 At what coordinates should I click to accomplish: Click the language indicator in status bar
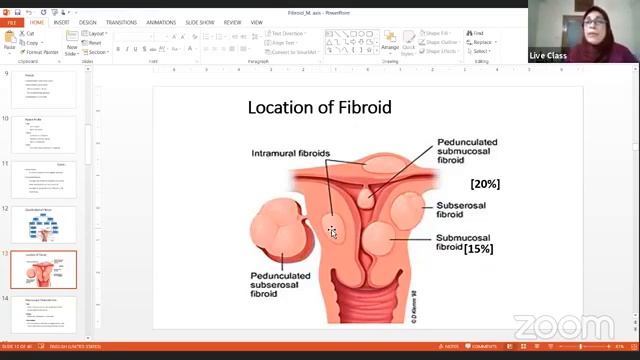(75, 347)
